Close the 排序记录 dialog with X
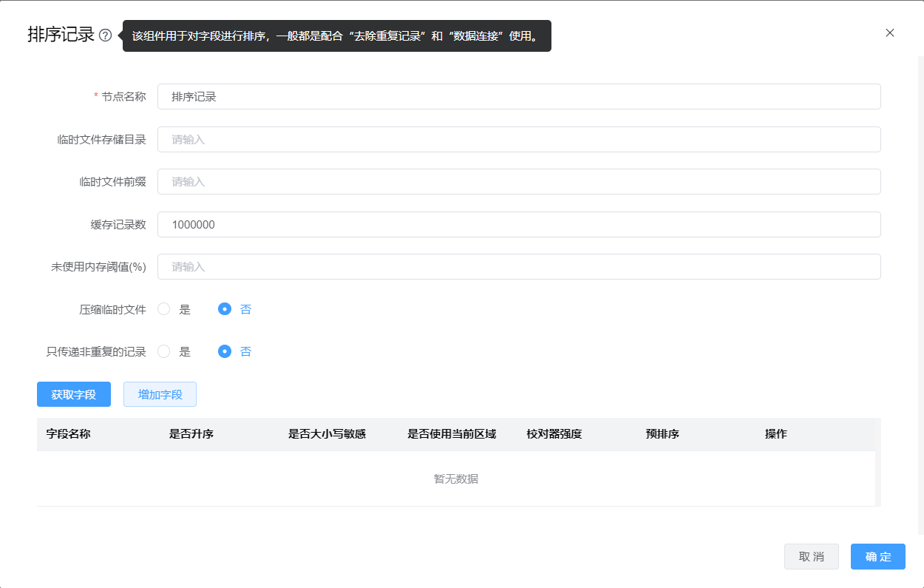This screenshot has width=924, height=588. coord(890,33)
